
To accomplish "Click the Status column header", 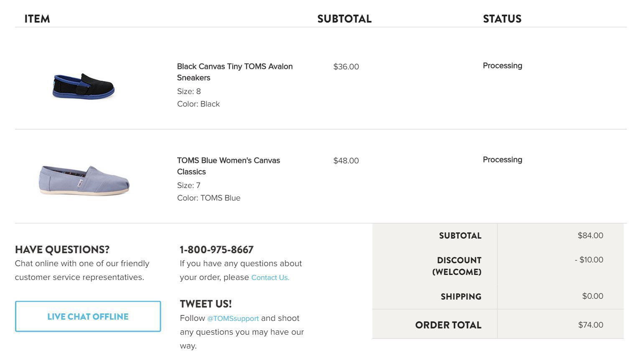I will (502, 19).
